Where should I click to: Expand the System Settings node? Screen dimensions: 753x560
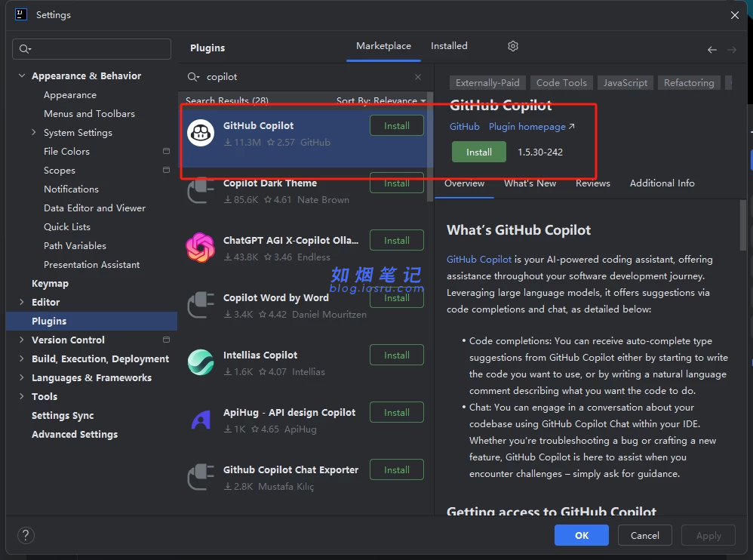tap(34, 132)
